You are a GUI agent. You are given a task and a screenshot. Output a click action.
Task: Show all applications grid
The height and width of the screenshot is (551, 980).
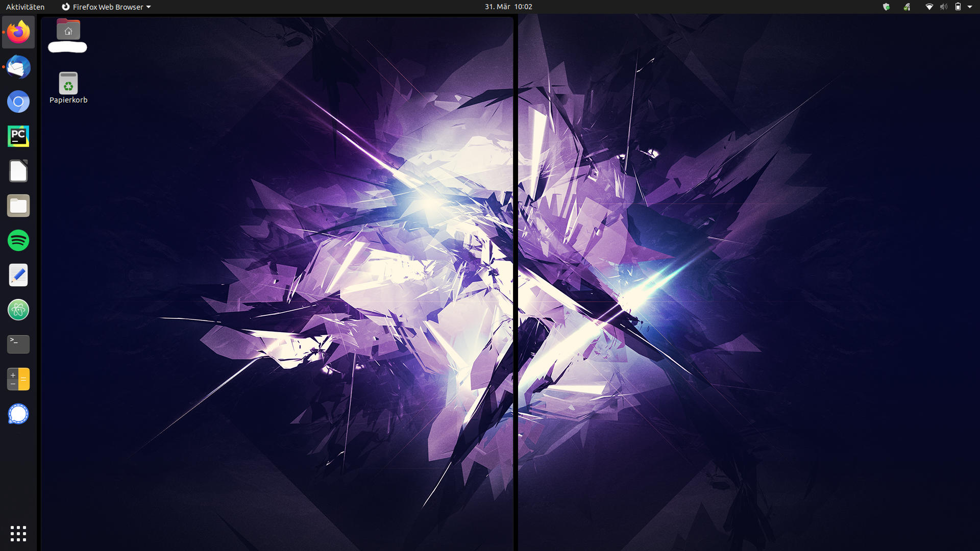[x=18, y=533]
